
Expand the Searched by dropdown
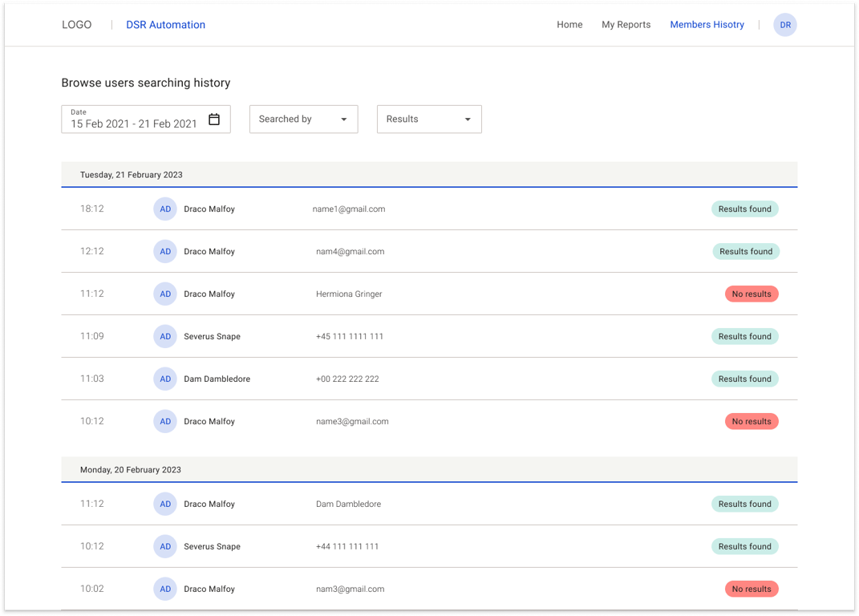pyautogui.click(x=303, y=119)
